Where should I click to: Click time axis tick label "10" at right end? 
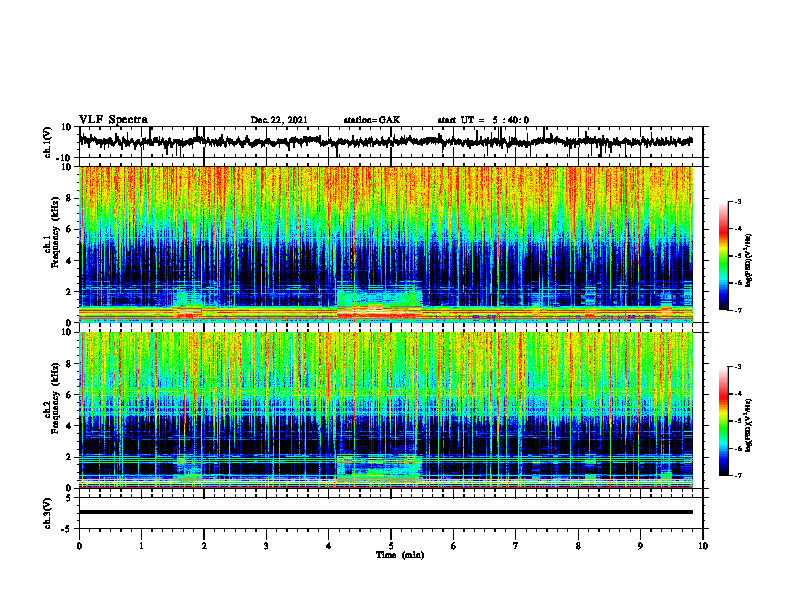[x=703, y=546]
